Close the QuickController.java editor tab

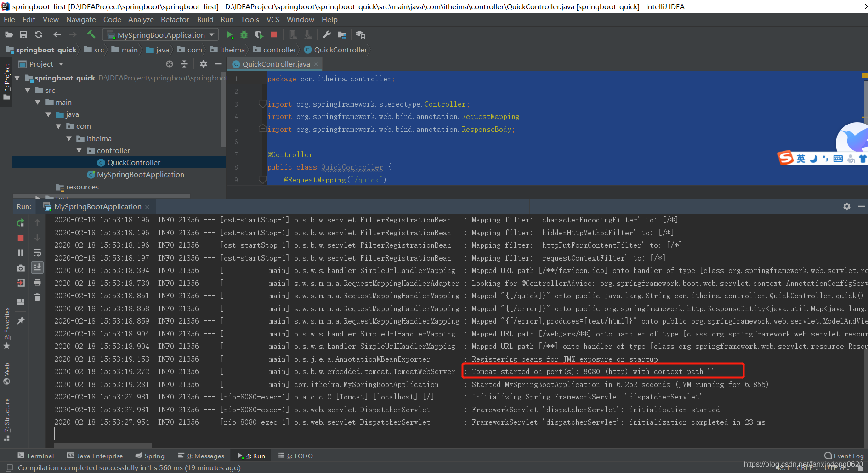(x=316, y=64)
